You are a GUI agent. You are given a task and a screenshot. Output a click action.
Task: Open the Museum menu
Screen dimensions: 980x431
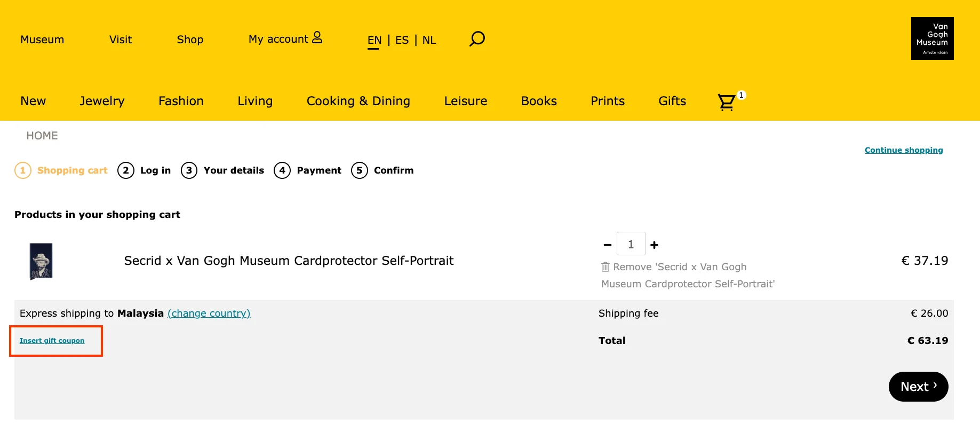pos(42,40)
